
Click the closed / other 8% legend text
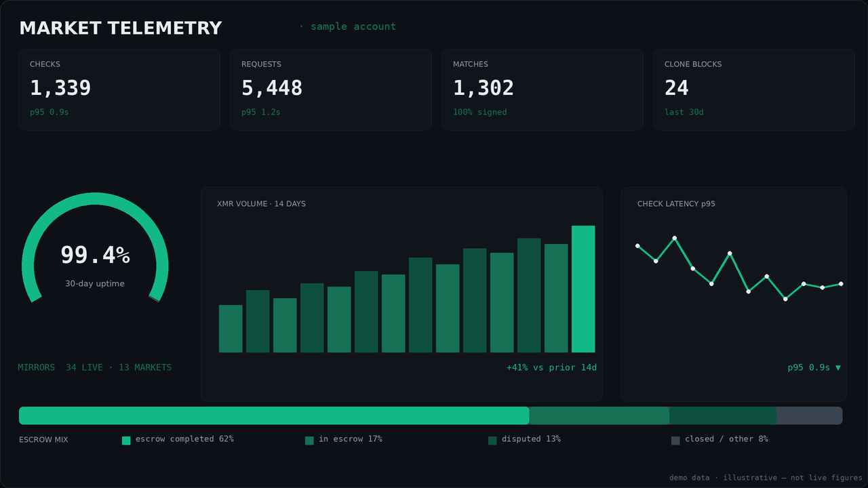click(x=726, y=439)
